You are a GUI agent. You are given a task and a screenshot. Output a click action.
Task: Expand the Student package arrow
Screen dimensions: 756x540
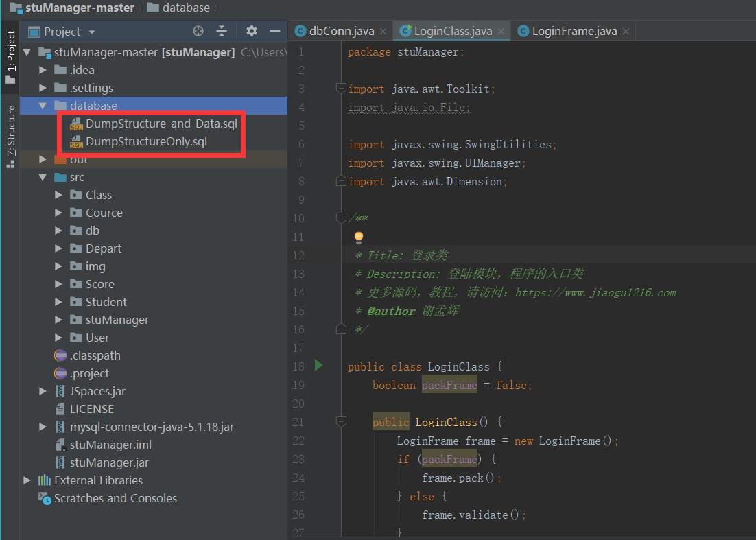pyautogui.click(x=58, y=302)
